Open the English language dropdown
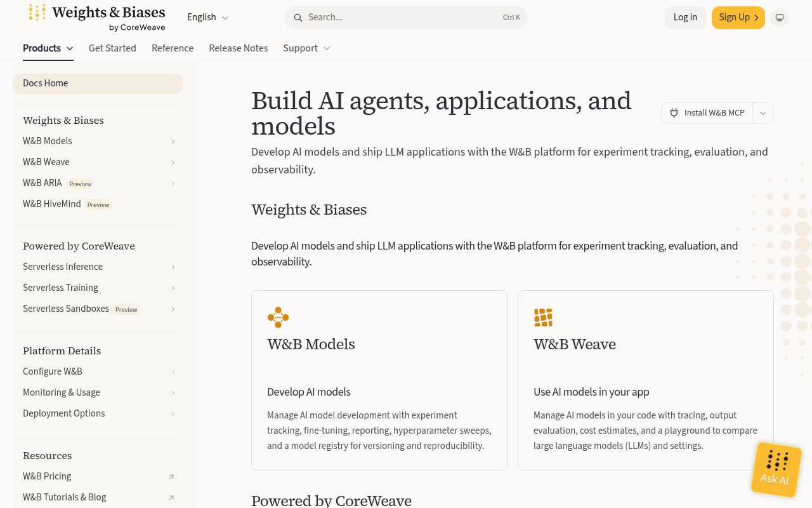This screenshot has height=508, width=812. point(207,18)
